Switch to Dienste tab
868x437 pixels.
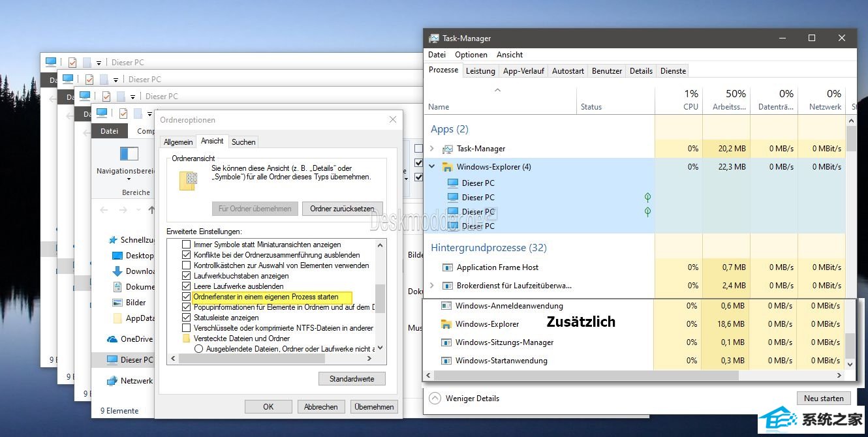click(x=673, y=71)
